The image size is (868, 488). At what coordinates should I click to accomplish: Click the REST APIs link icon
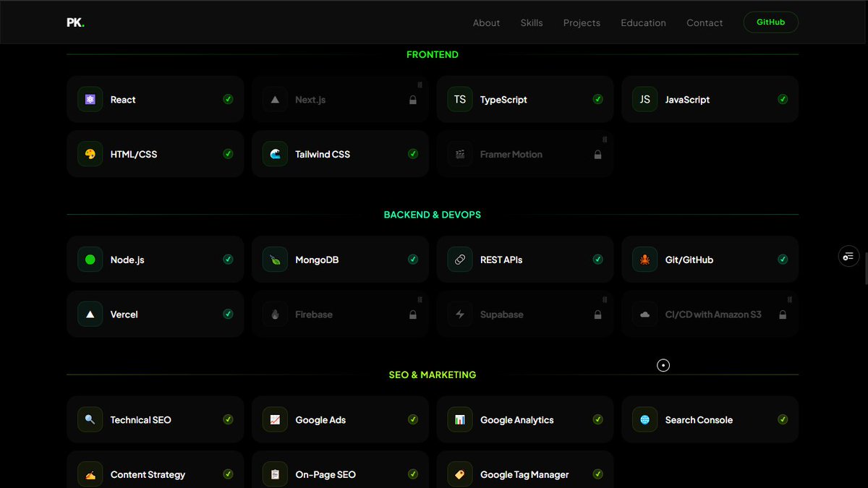[460, 260]
